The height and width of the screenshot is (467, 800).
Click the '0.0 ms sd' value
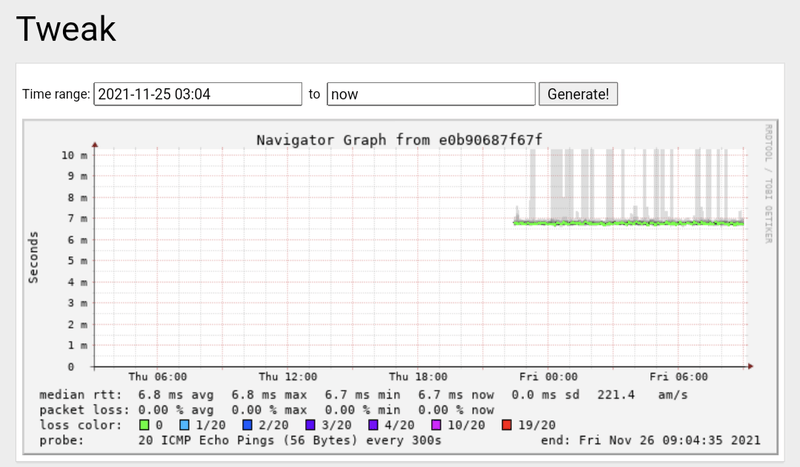545,395
